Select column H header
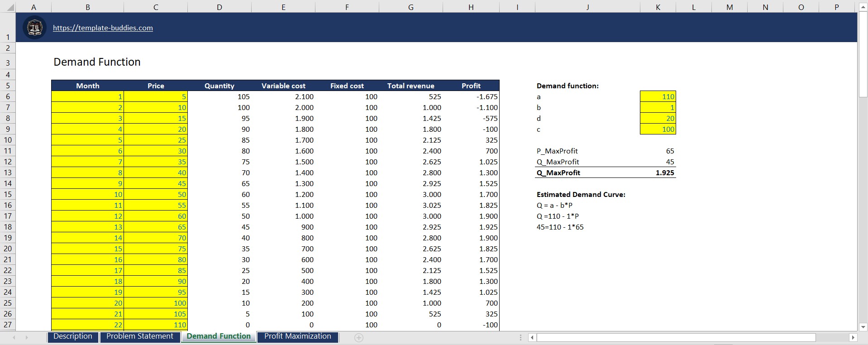 coord(471,7)
